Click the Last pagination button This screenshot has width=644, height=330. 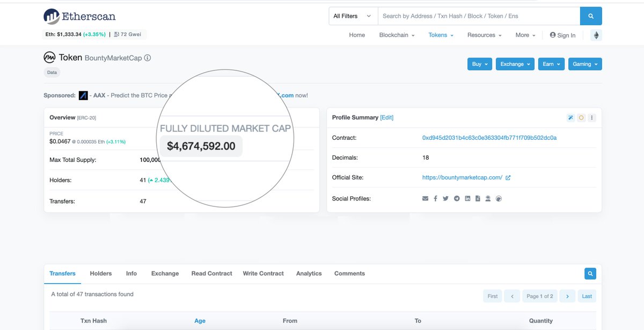587,296
